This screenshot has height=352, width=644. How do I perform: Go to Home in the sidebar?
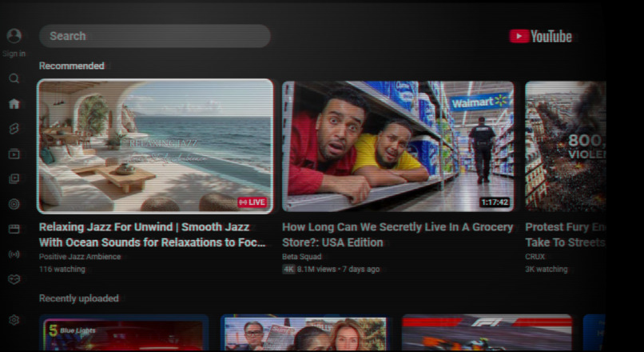pos(14,104)
